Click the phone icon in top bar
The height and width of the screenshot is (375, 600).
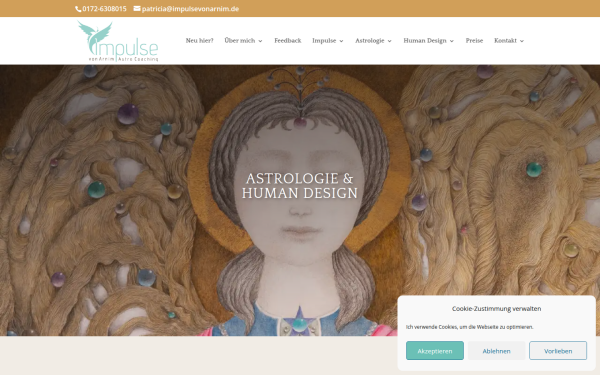click(78, 9)
